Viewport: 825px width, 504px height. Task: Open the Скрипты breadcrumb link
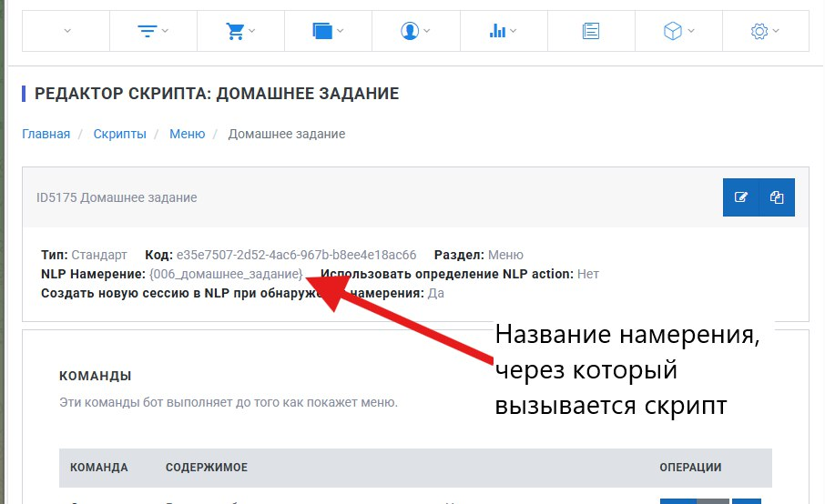119,134
